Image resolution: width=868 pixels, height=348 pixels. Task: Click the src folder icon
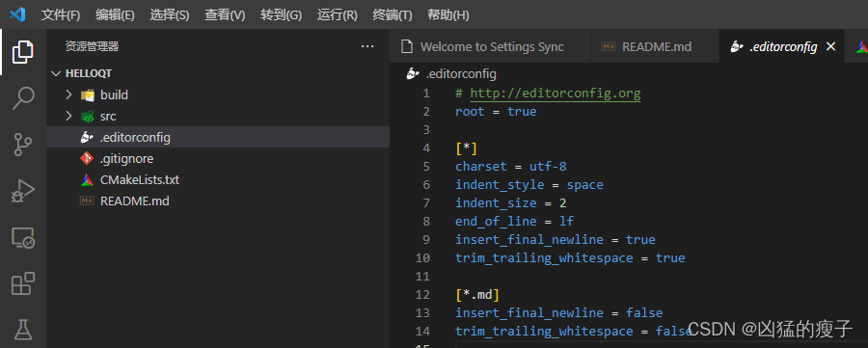pyautogui.click(x=88, y=117)
